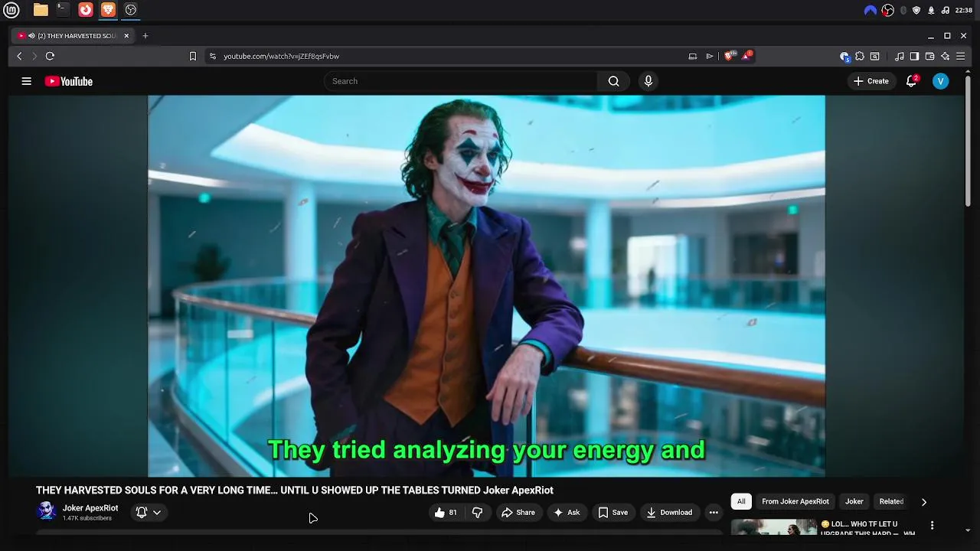Open OBS Studio in the panel
This screenshot has width=980, height=551.
click(x=130, y=10)
